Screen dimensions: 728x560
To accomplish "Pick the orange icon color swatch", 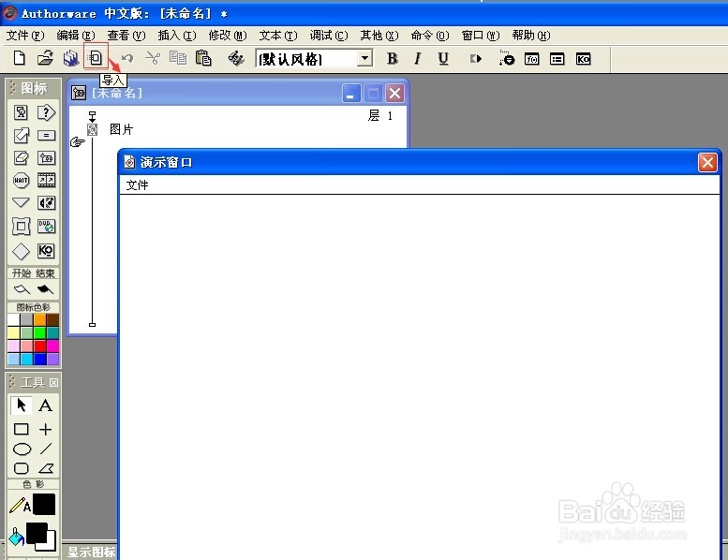I will (39, 319).
